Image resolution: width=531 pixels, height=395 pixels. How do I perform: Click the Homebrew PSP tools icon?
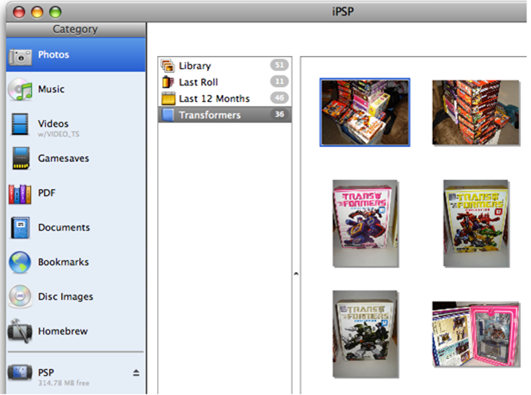(20, 331)
